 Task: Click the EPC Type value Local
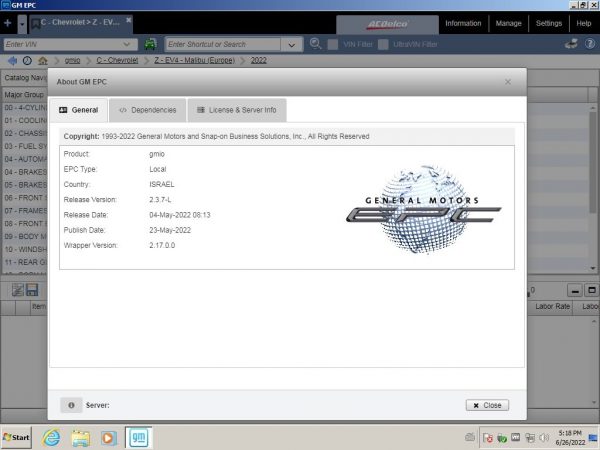pos(157,169)
